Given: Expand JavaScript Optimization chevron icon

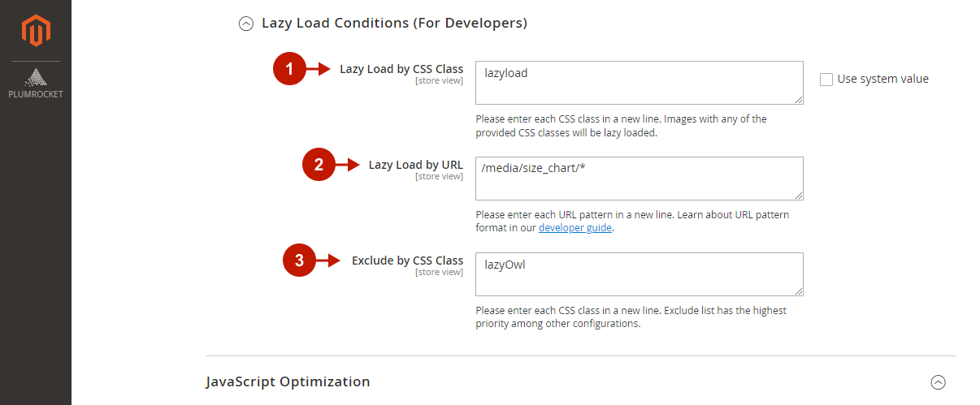Looking at the screenshot, I should pyautogui.click(x=938, y=381).
